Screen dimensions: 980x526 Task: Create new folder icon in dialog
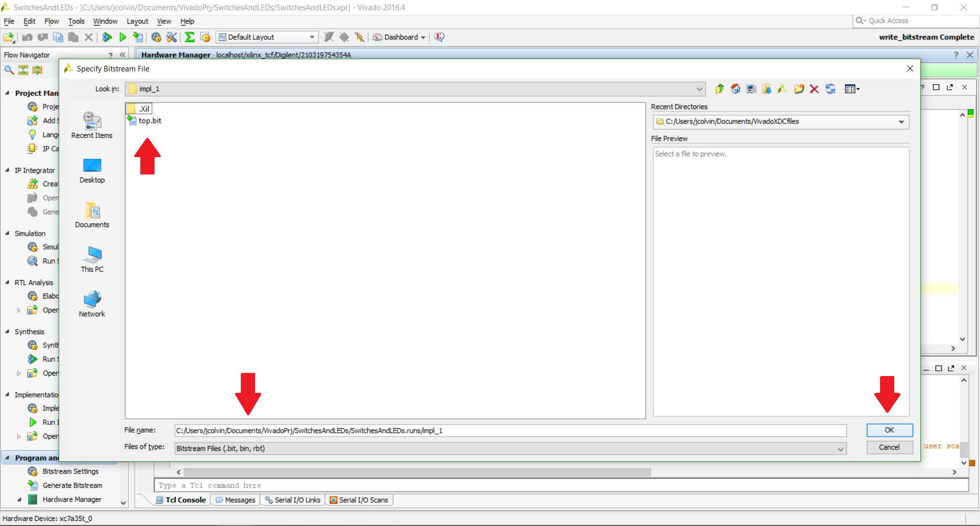coord(799,89)
